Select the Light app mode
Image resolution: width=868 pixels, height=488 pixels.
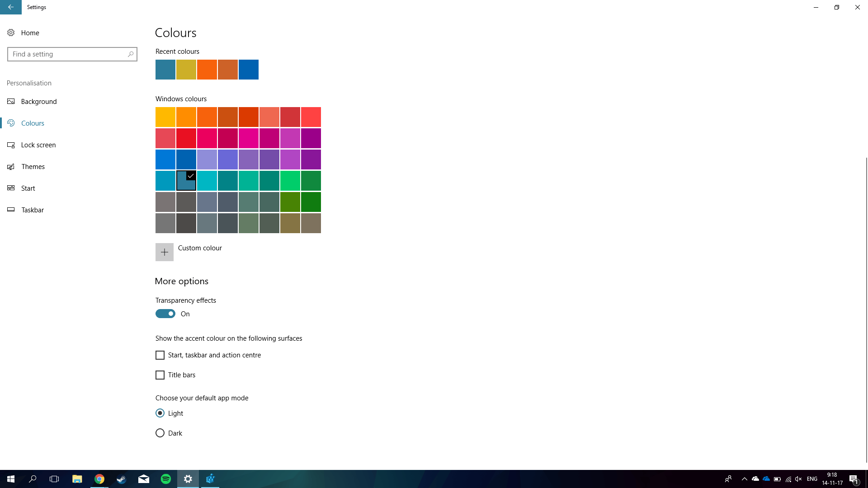160,413
